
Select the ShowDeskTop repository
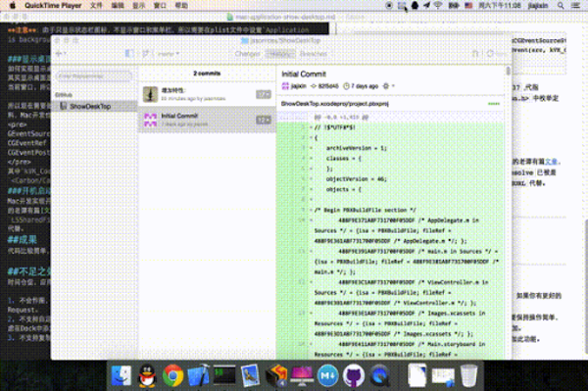click(94, 107)
